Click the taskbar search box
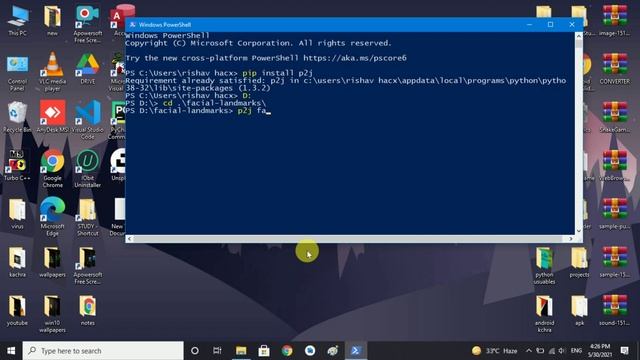640x360 pixels. click(x=103, y=351)
